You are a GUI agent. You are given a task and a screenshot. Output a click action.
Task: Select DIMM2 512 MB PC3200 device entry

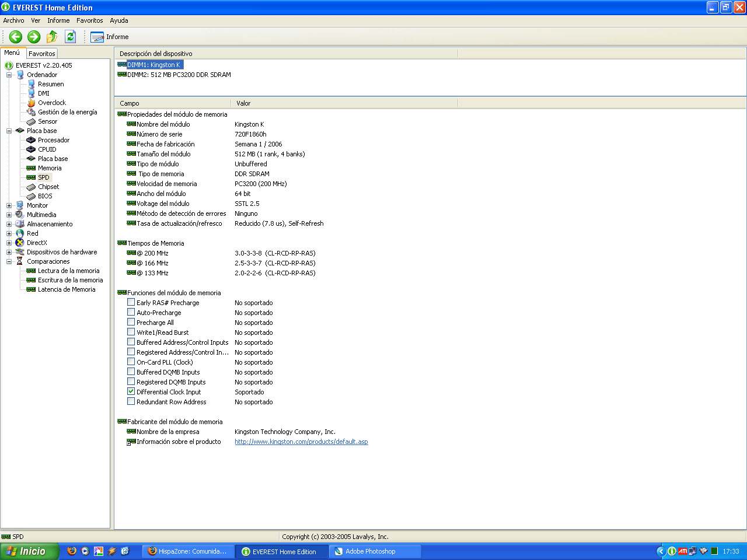(x=179, y=75)
